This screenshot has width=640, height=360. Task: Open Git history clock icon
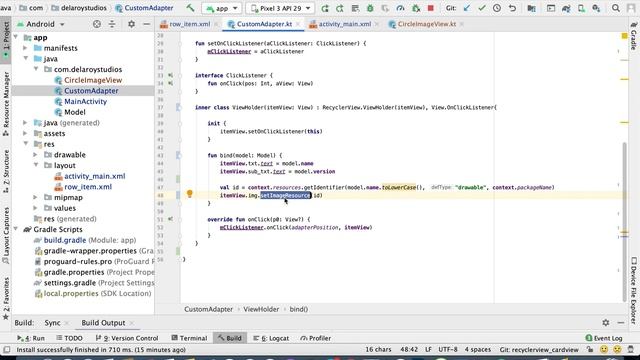497,8
